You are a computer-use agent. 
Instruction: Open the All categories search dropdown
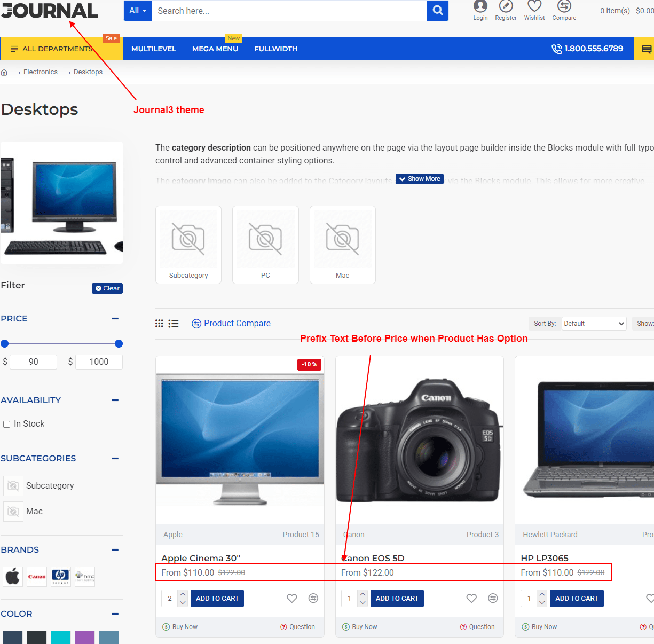[138, 11]
